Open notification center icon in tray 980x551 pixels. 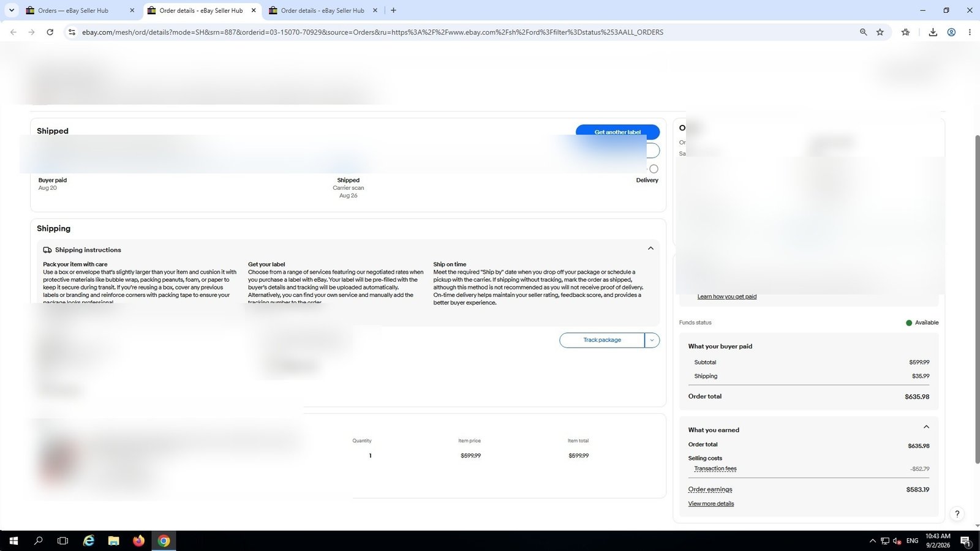pos(965,541)
